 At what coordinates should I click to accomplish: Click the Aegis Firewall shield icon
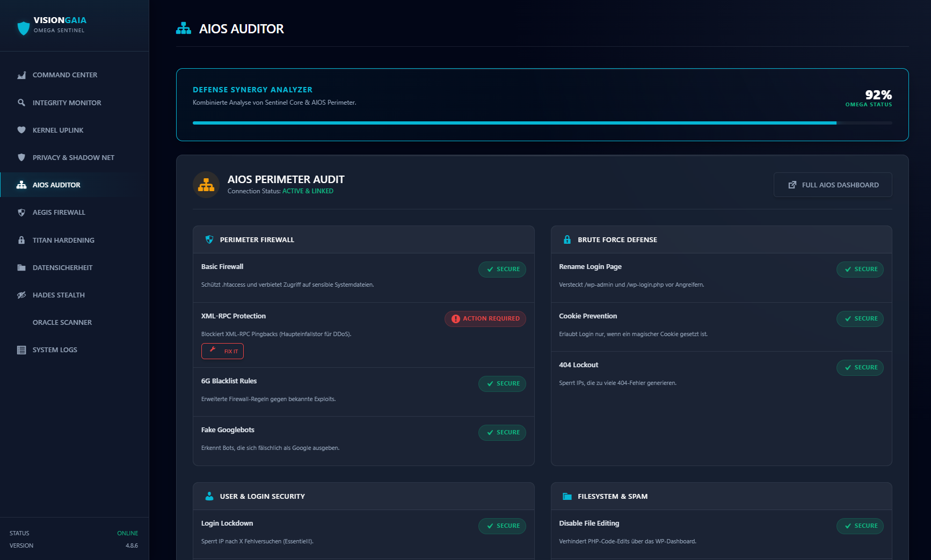(21, 212)
